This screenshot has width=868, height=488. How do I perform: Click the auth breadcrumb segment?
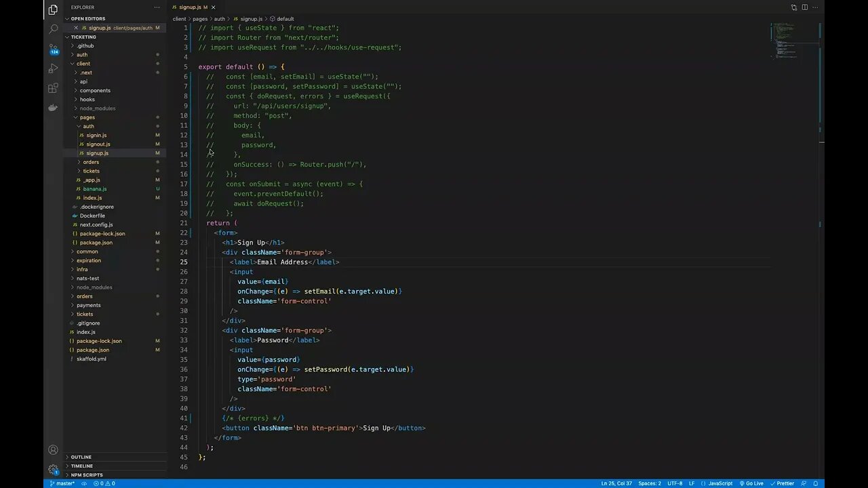[220, 19]
